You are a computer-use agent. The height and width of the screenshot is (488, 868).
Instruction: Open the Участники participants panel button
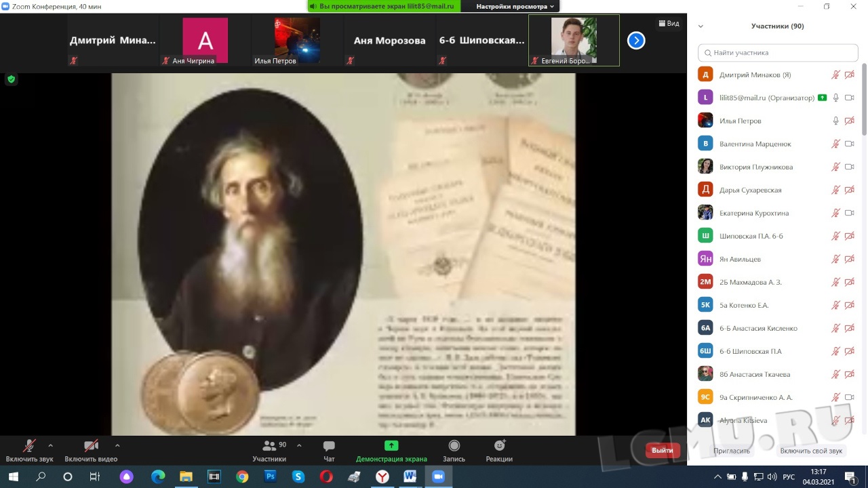(269, 450)
